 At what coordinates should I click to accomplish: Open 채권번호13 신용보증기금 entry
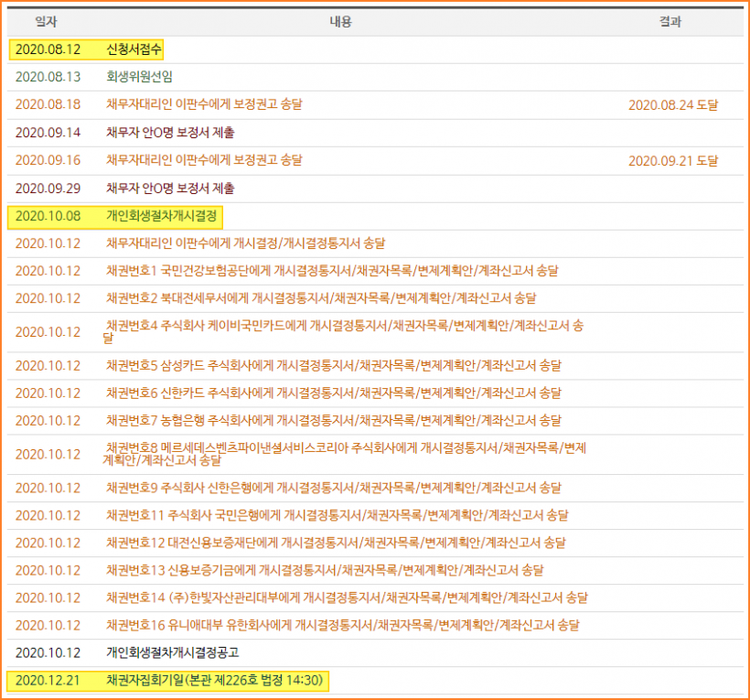click(x=325, y=570)
